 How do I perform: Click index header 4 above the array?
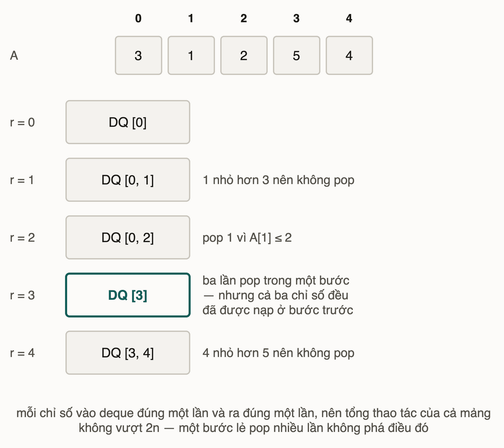(349, 19)
